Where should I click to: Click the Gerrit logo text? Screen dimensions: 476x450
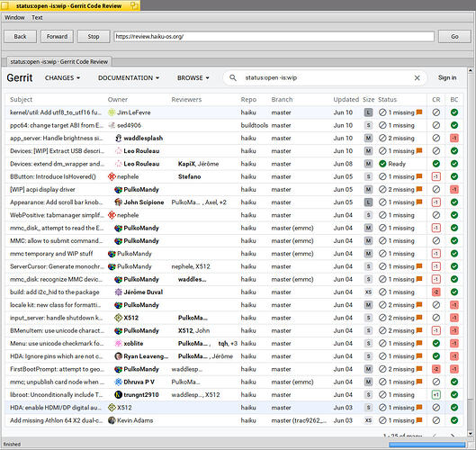(x=20, y=77)
